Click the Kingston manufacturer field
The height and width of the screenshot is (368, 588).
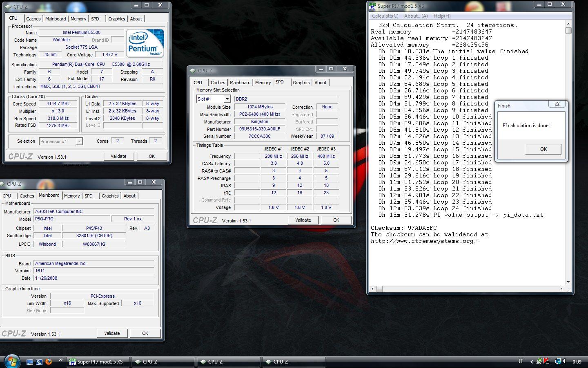[260, 122]
